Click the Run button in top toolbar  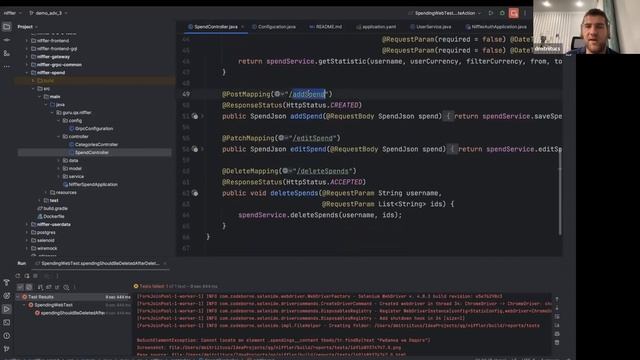click(491, 13)
